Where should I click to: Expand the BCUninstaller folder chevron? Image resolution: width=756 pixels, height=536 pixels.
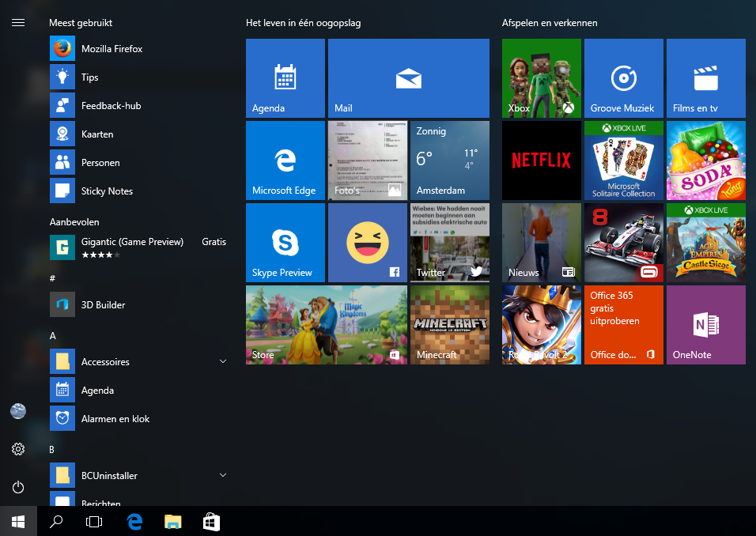coord(223,476)
